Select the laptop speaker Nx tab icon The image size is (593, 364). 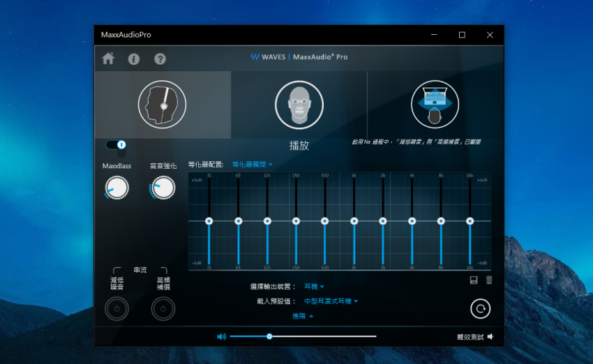pyautogui.click(x=435, y=105)
